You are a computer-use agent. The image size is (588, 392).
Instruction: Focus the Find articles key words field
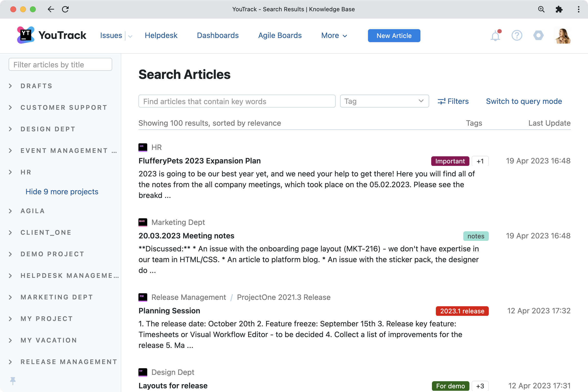(237, 101)
